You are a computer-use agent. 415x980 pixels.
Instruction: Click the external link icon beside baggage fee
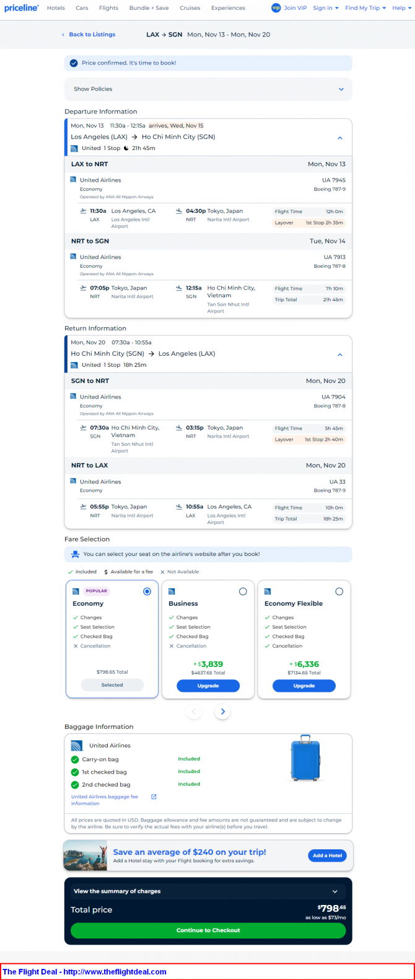[x=154, y=797]
